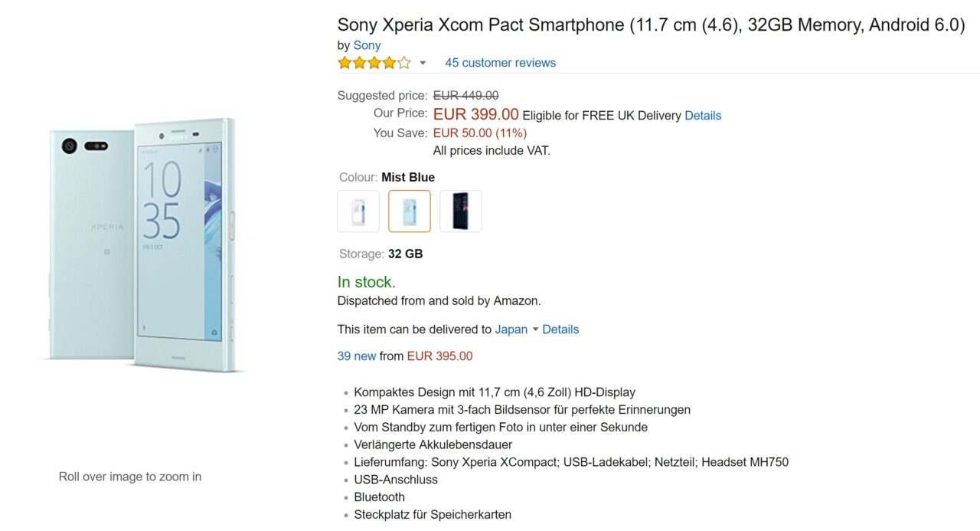Open the 45 customer reviews link
The height and width of the screenshot is (531, 980).
(x=500, y=63)
